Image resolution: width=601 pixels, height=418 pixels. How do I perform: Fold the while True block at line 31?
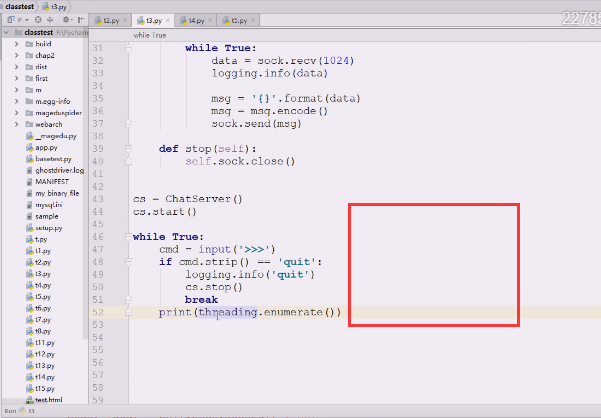coord(128,48)
